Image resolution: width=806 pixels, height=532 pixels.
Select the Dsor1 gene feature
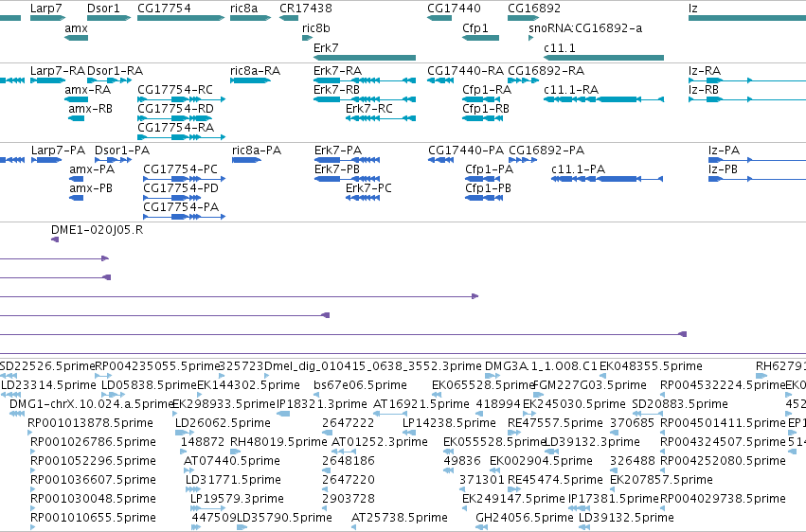point(109,18)
